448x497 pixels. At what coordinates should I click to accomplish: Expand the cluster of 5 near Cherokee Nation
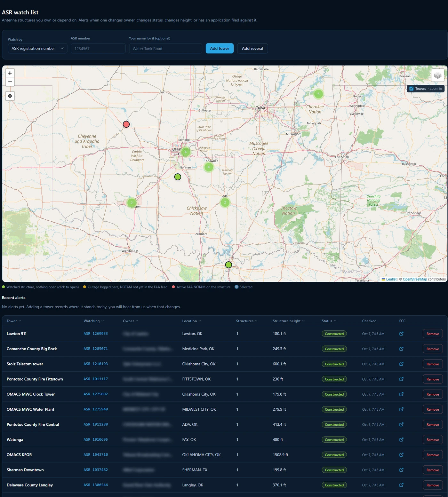(x=318, y=94)
